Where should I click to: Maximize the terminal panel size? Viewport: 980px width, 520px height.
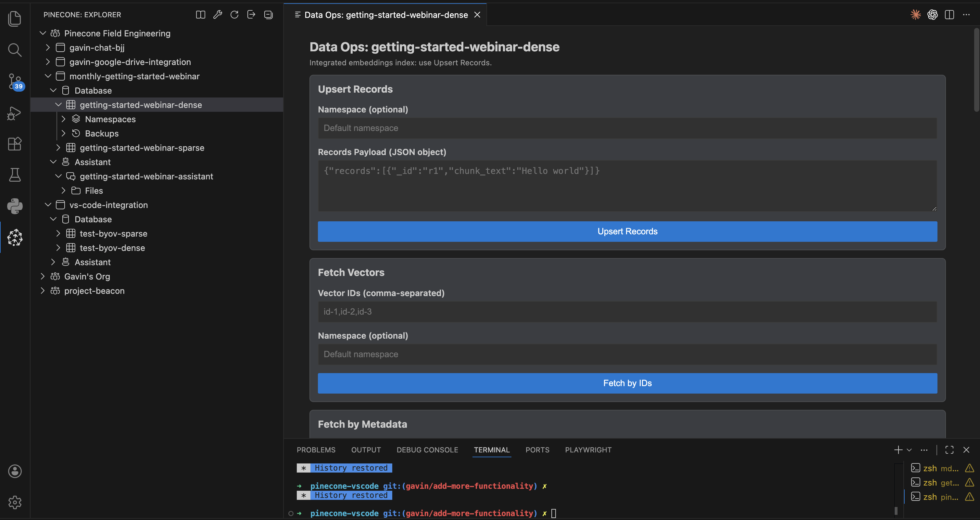coord(949,450)
